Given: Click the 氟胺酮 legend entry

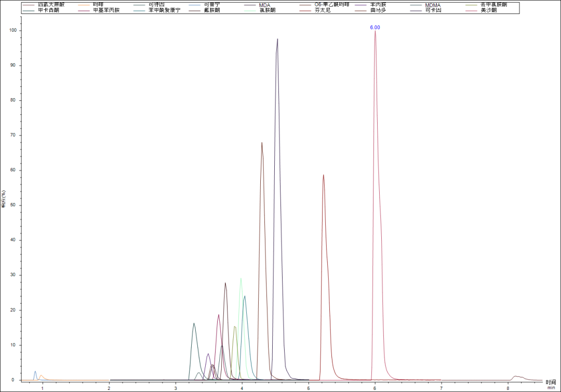Looking at the screenshot, I should 204,10.
